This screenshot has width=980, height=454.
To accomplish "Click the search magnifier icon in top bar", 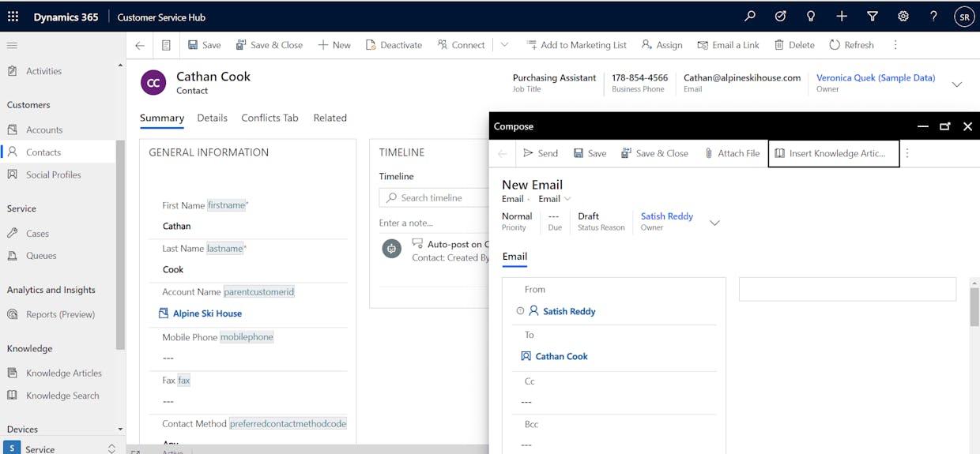I will point(750,17).
